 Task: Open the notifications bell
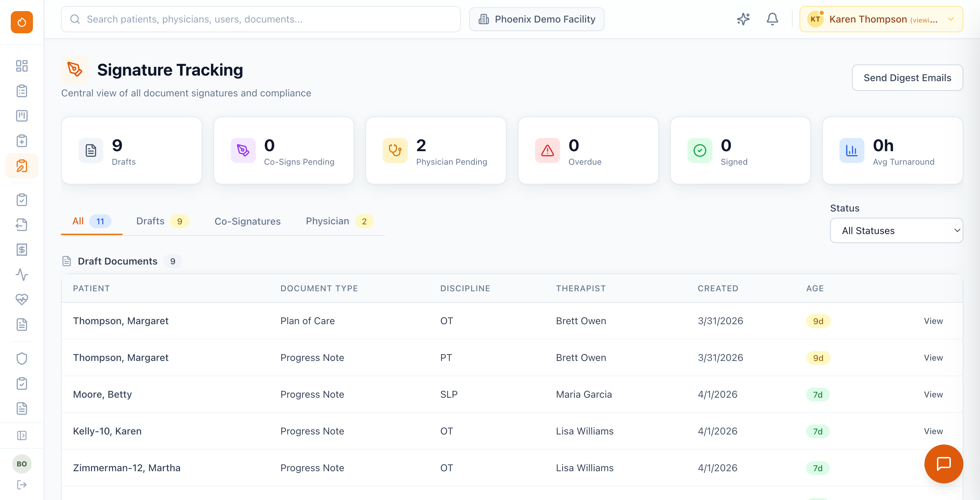[772, 19]
